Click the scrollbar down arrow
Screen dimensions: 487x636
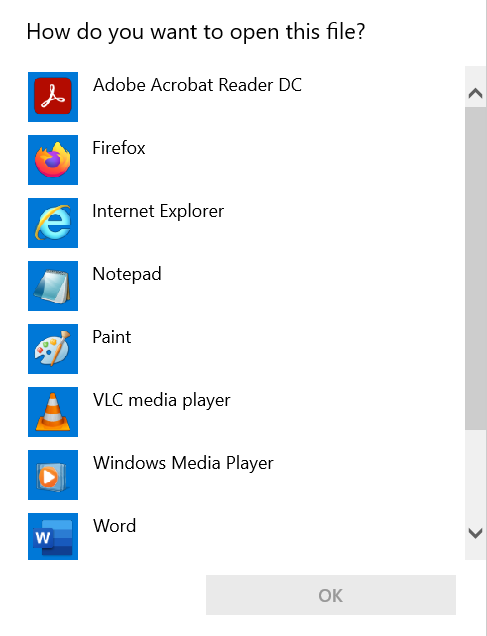[475, 533]
